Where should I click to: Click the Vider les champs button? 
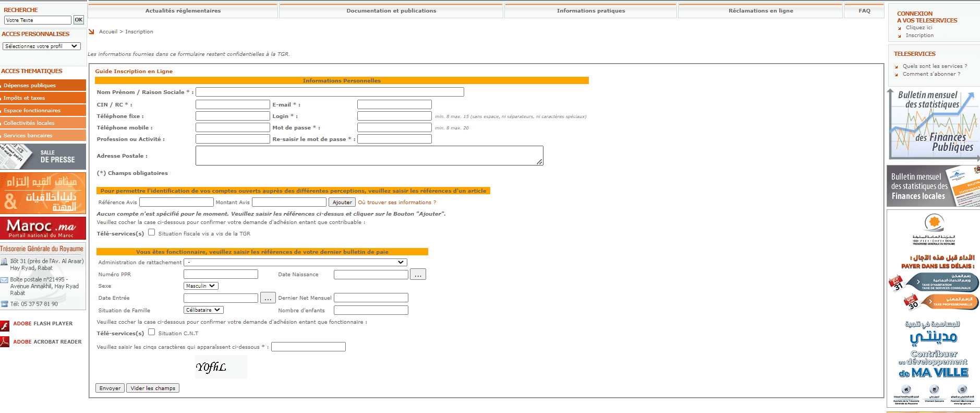click(153, 388)
